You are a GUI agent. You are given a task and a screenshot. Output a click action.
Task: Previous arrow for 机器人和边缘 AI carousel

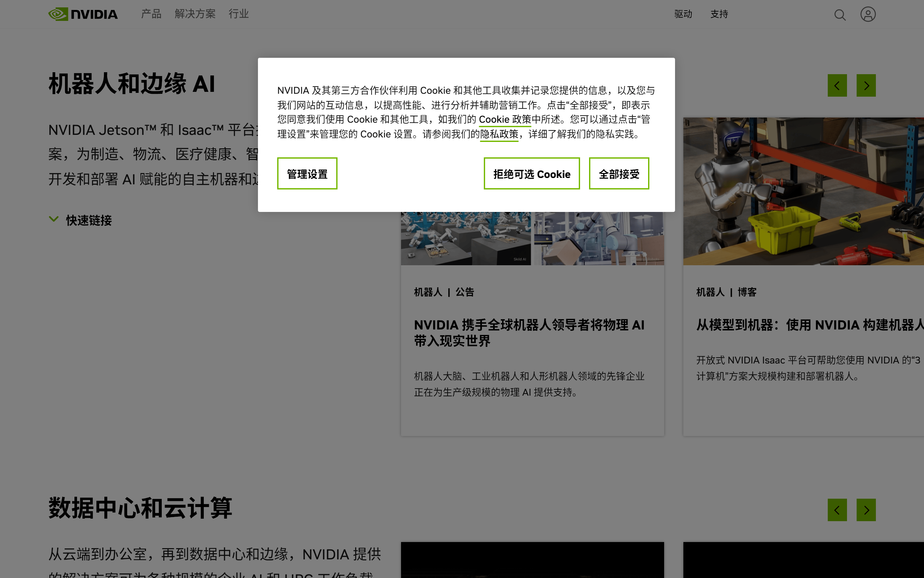[x=837, y=85]
